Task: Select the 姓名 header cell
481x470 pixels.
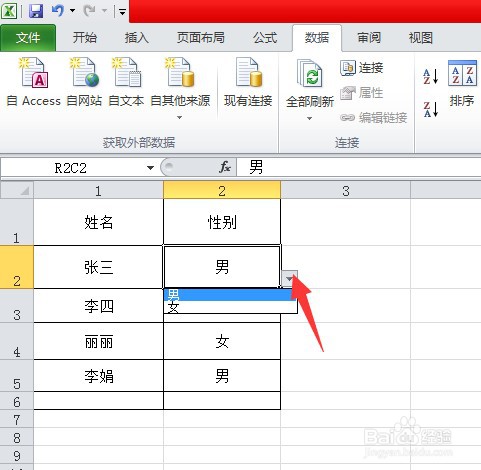Action: [99, 222]
